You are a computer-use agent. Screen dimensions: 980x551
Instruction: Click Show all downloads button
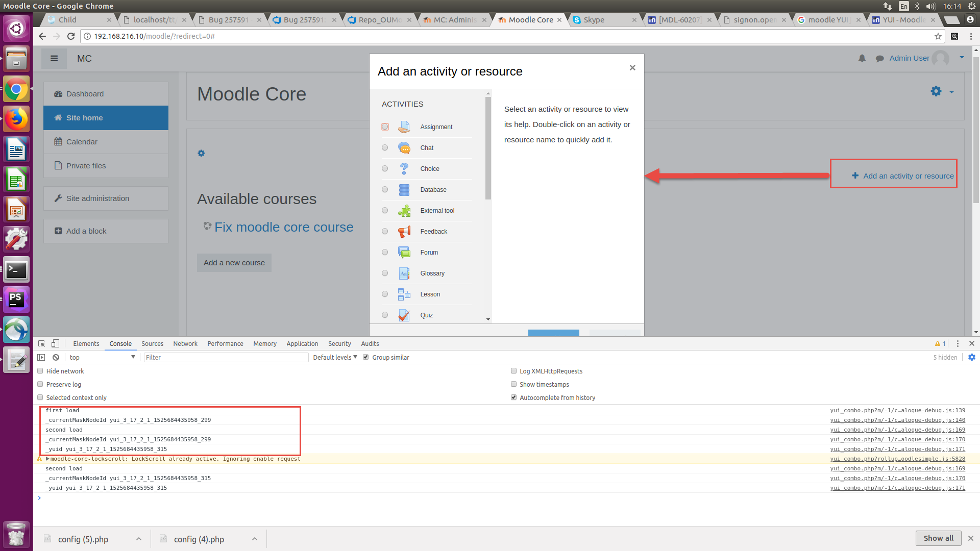pyautogui.click(x=938, y=538)
